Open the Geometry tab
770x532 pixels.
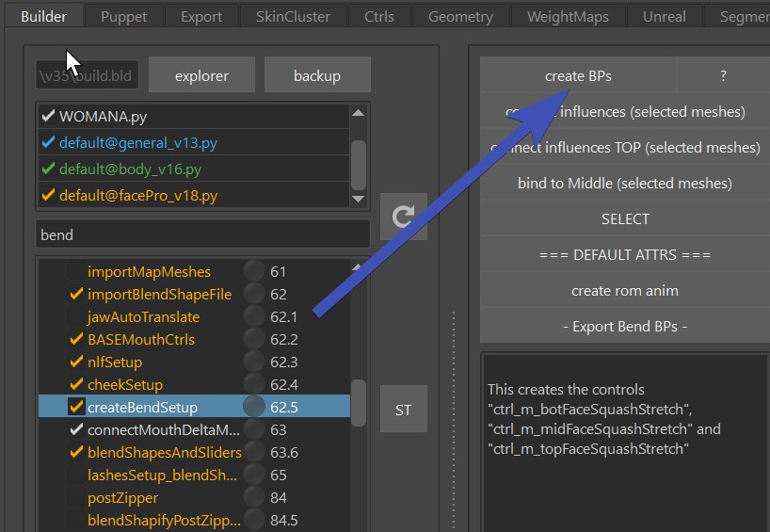tap(460, 16)
